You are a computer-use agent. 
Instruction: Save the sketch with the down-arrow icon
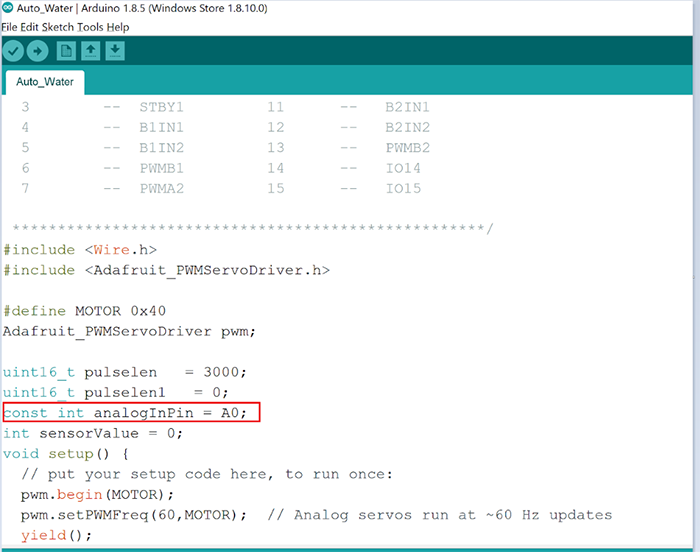point(116,51)
